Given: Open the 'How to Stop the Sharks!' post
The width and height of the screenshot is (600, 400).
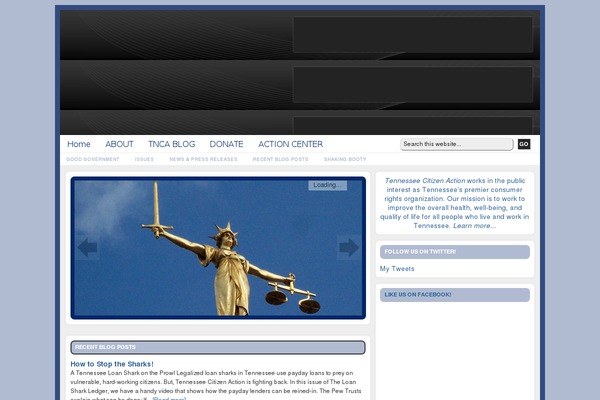Looking at the screenshot, I should (x=112, y=364).
